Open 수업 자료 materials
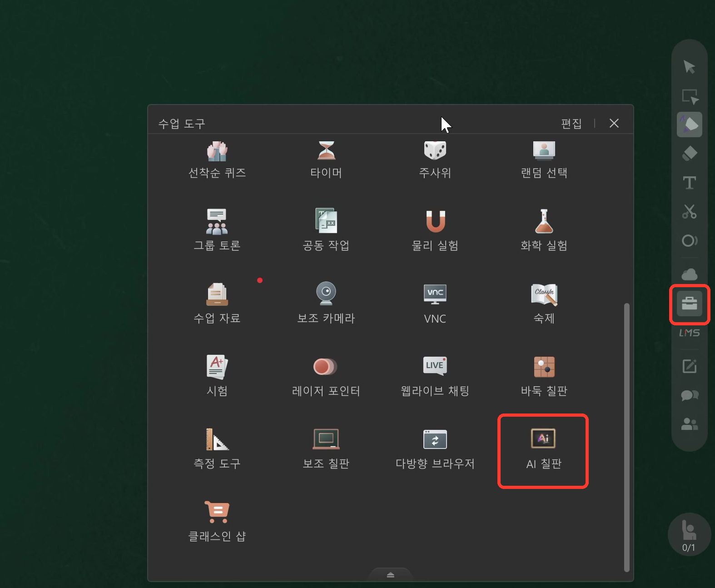Screen dimensions: 715x588 pyautogui.click(x=217, y=303)
